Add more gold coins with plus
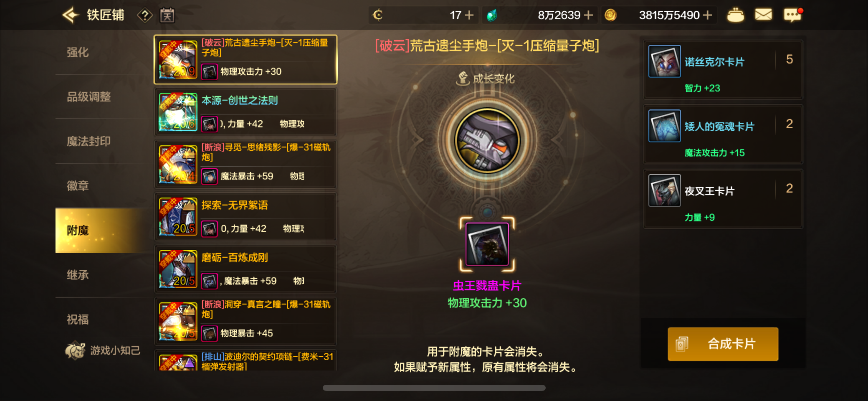This screenshot has height=401, width=868. [707, 15]
